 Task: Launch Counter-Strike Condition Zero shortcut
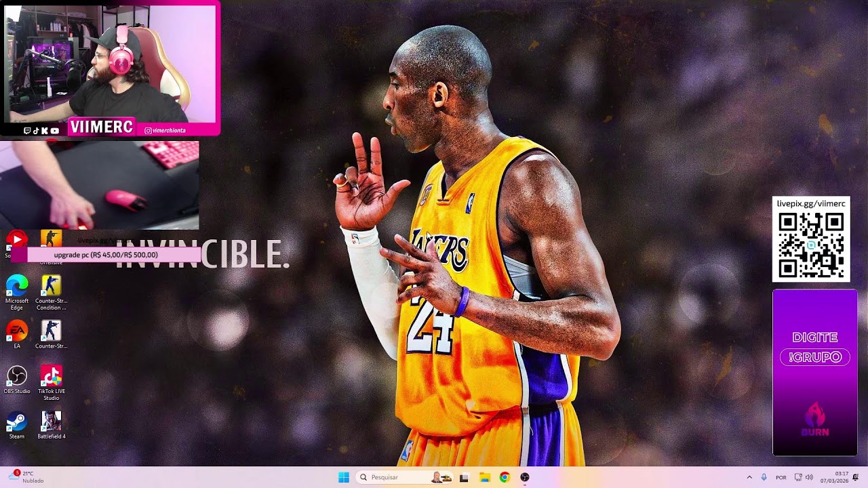(52, 292)
